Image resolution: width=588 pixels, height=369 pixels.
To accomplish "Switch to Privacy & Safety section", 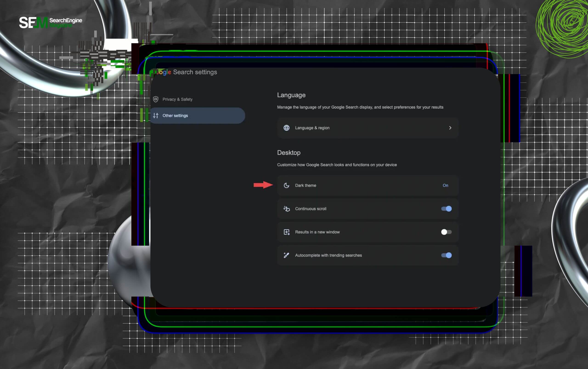I will point(178,99).
